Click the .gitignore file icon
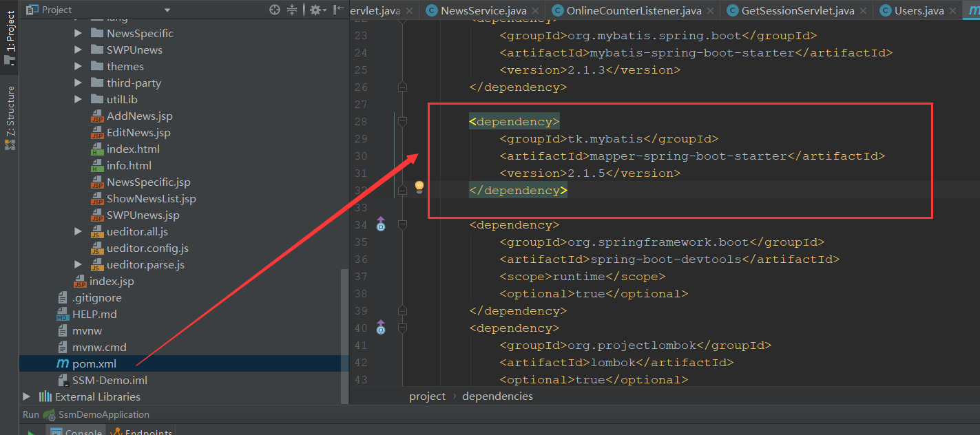This screenshot has width=980, height=435. point(63,298)
